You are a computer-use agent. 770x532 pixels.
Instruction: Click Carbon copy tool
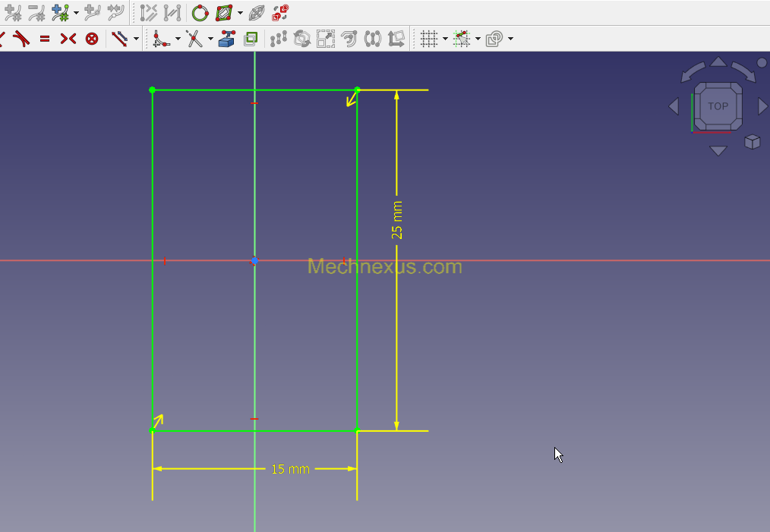(x=251, y=38)
